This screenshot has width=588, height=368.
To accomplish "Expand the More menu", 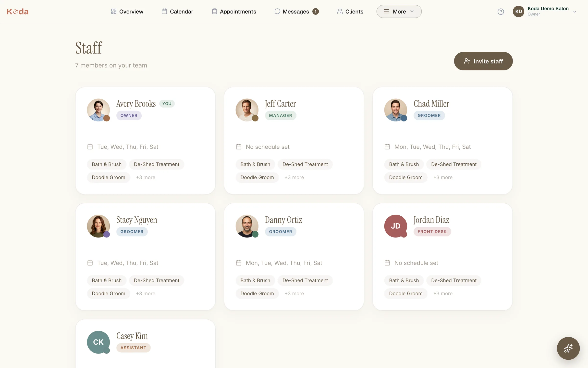I will pyautogui.click(x=399, y=12).
